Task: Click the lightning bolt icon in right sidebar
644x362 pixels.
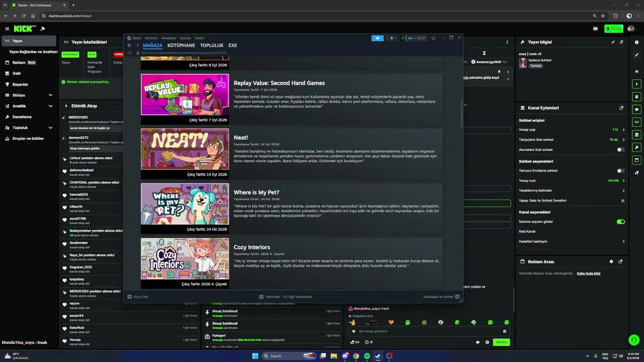Action: pos(637,84)
